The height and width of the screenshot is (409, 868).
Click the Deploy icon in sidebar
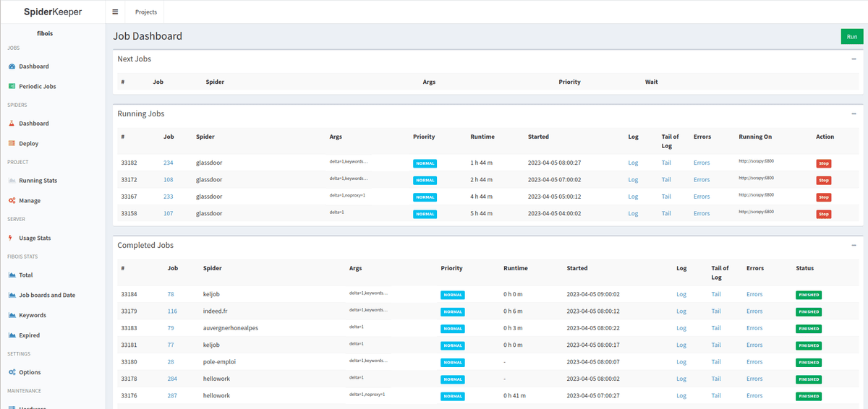tap(12, 144)
